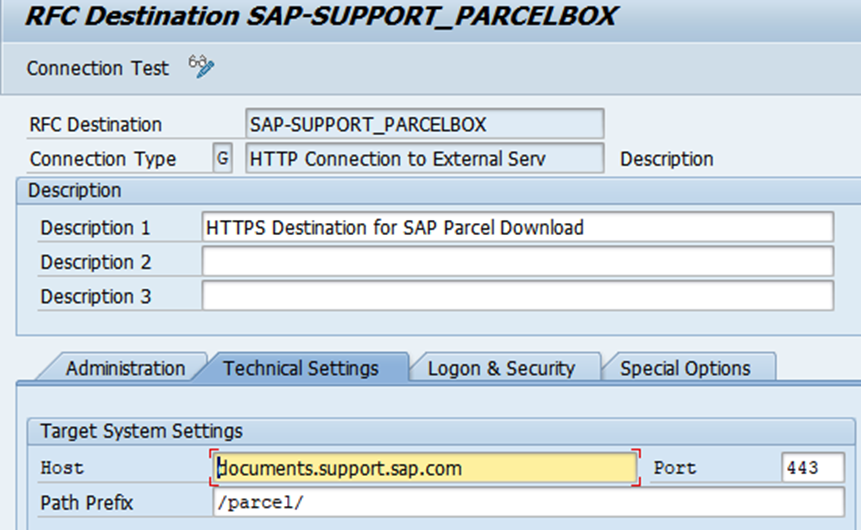The image size is (861, 530).
Task: Click the RFC Destination name field
Action: [x=424, y=124]
